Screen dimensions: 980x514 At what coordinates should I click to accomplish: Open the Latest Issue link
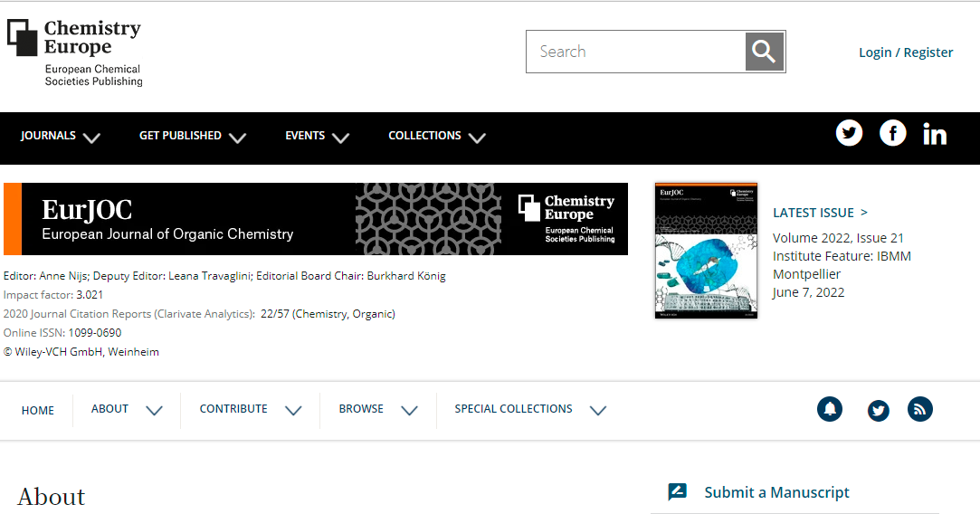pyautogui.click(x=820, y=213)
